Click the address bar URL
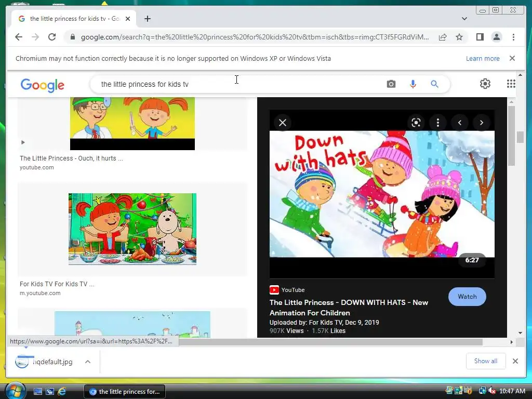The image size is (532, 399). tap(255, 37)
